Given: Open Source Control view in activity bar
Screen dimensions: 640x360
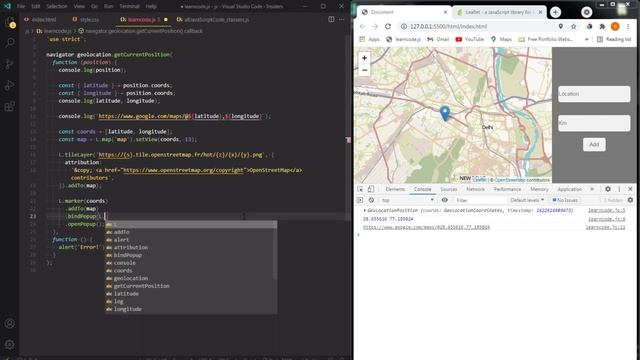Looking at the screenshot, I should (x=9, y=64).
